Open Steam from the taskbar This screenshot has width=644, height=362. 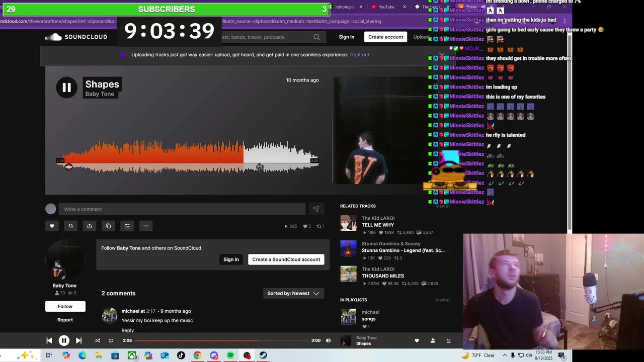click(x=263, y=355)
